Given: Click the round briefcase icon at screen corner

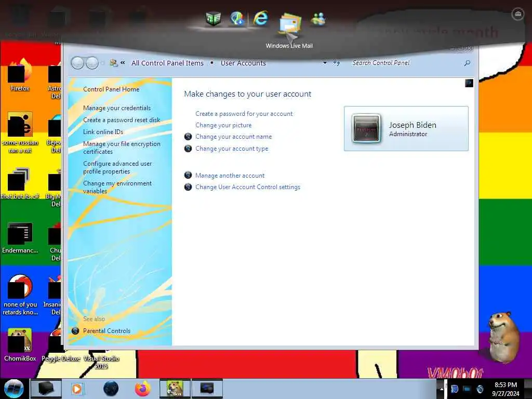Looking at the screenshot, I should 517,14.
